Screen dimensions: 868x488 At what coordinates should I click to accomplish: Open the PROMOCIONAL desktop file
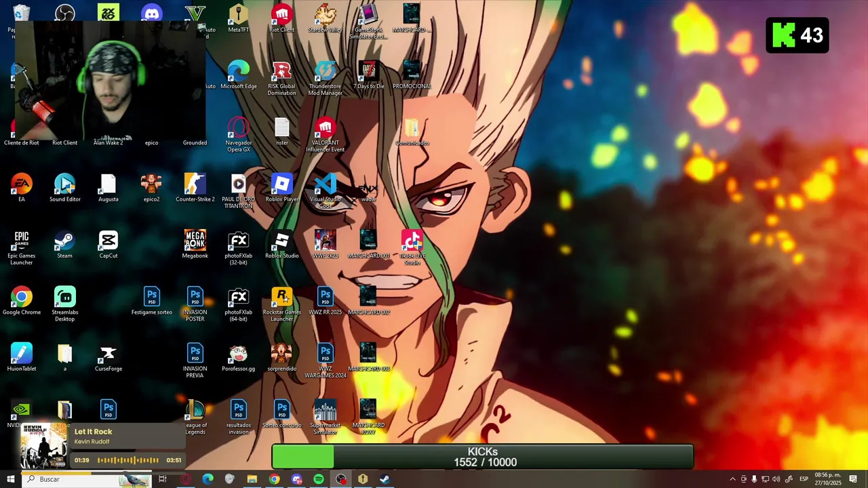point(412,75)
